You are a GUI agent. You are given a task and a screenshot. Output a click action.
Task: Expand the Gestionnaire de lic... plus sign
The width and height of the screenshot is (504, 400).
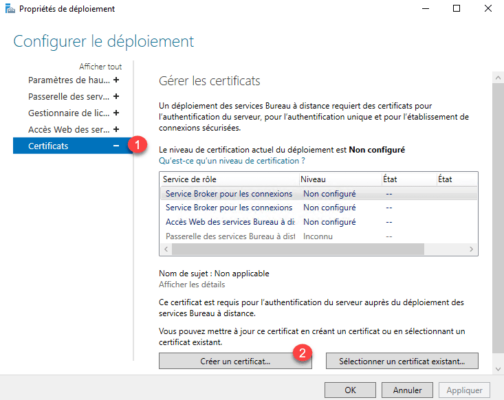coord(116,113)
